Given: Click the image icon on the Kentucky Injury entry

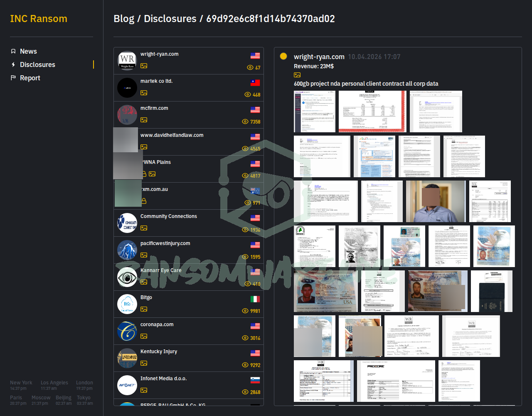Looking at the screenshot, I should [x=144, y=363].
